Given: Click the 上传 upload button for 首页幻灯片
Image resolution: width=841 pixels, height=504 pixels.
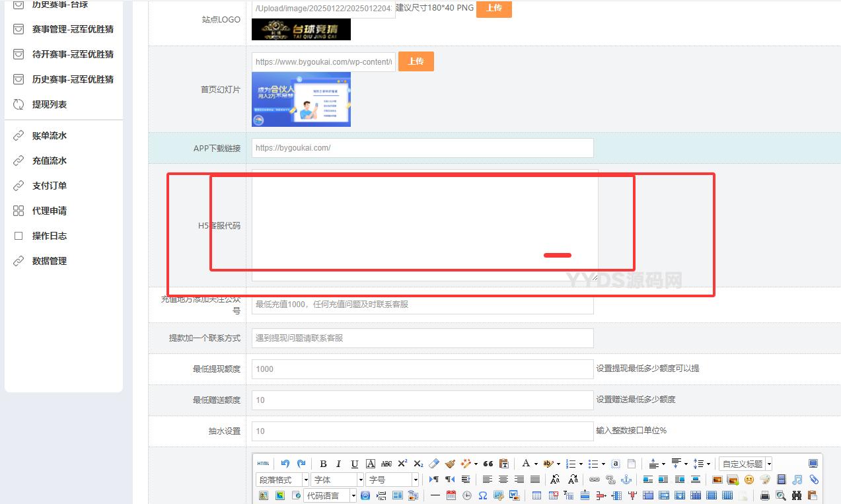Looking at the screenshot, I should 416,61.
